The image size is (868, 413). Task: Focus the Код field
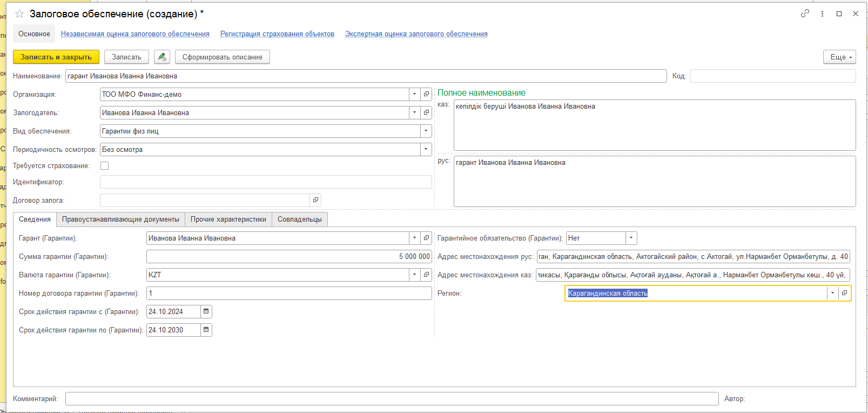click(773, 76)
